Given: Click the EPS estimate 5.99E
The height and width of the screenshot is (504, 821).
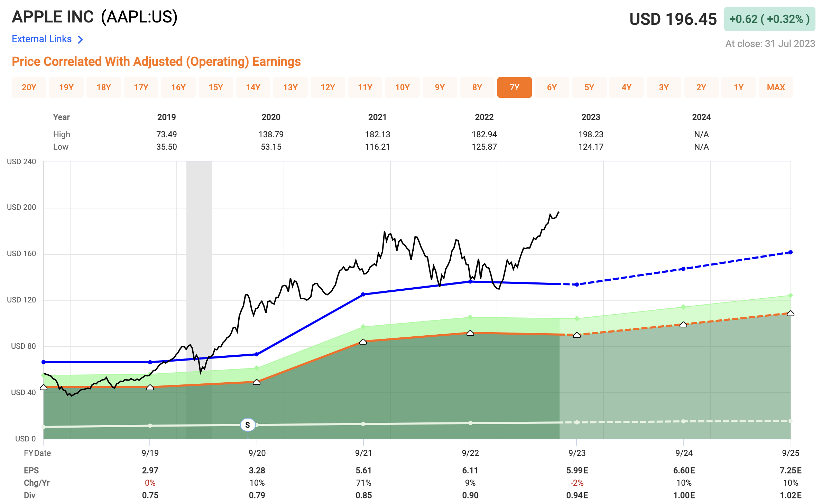Looking at the screenshot, I should 577,470.
